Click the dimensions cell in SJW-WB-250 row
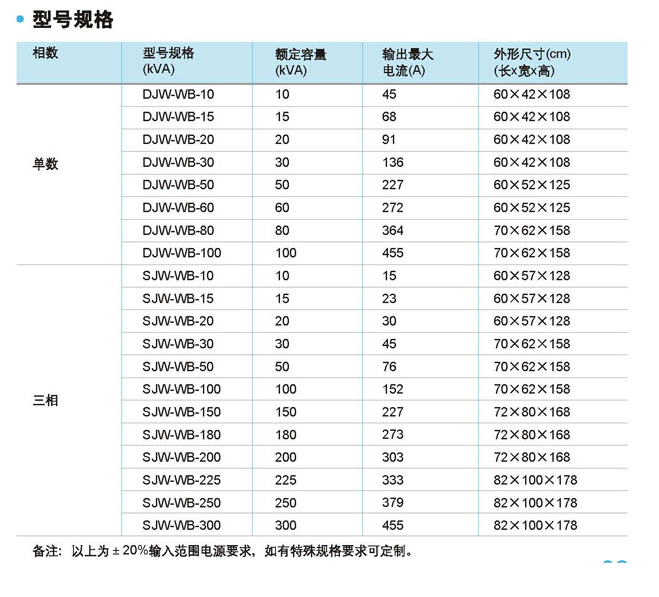 pyautogui.click(x=535, y=503)
